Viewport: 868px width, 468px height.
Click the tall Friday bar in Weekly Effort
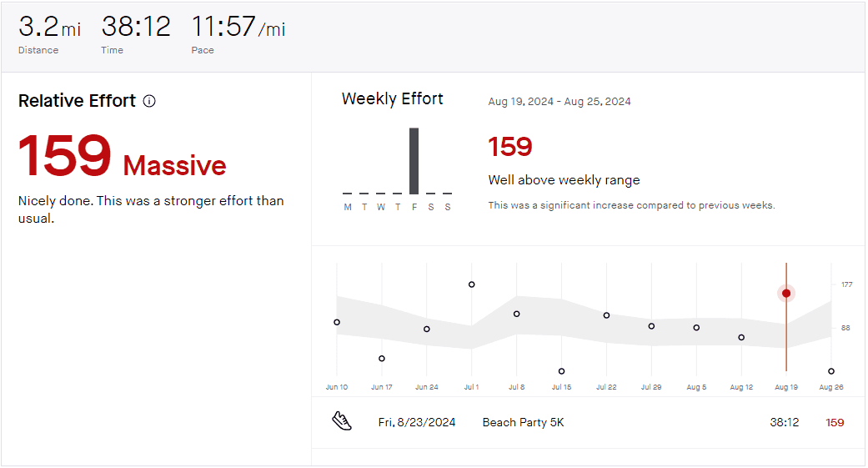pos(414,161)
